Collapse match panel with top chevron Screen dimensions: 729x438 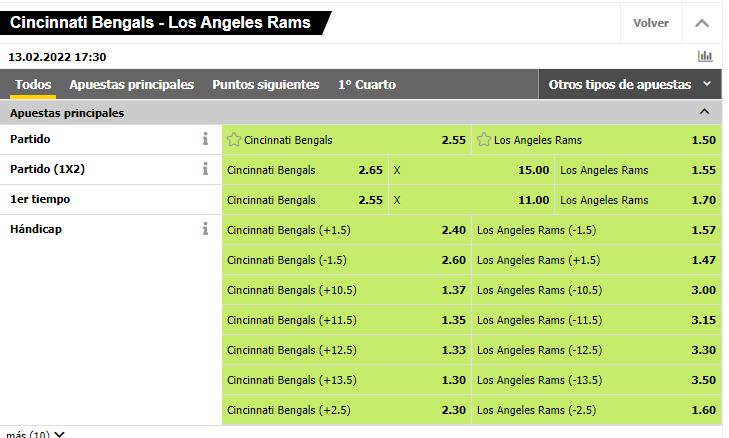tap(702, 23)
